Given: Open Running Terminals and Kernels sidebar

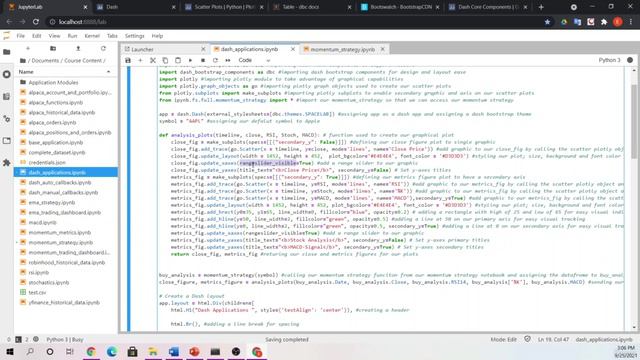Looking at the screenshot, I should click(x=7, y=74).
